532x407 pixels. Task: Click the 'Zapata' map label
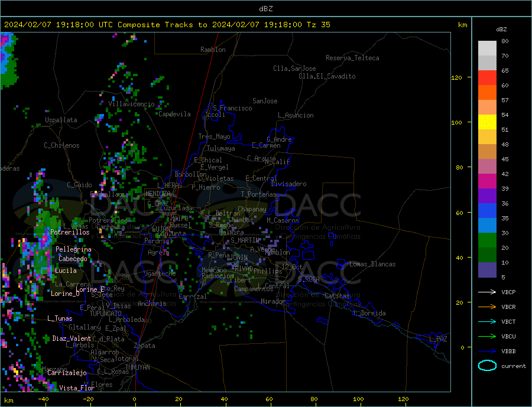point(145,346)
